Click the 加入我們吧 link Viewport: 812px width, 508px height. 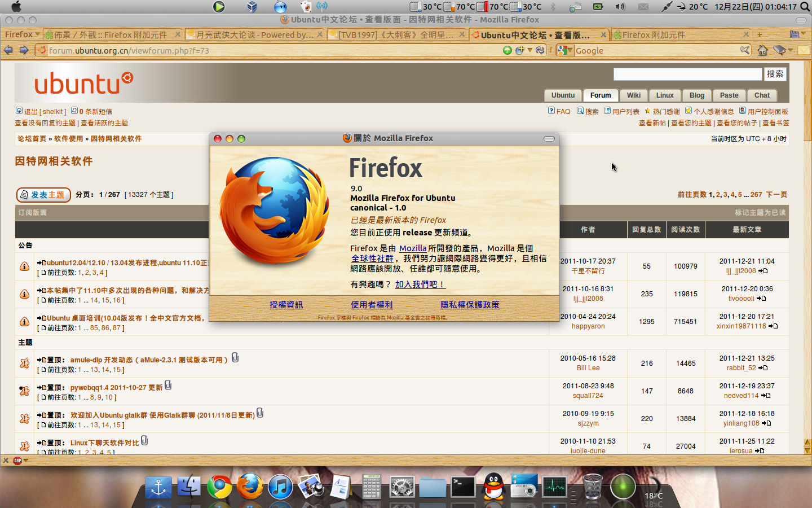420,284
